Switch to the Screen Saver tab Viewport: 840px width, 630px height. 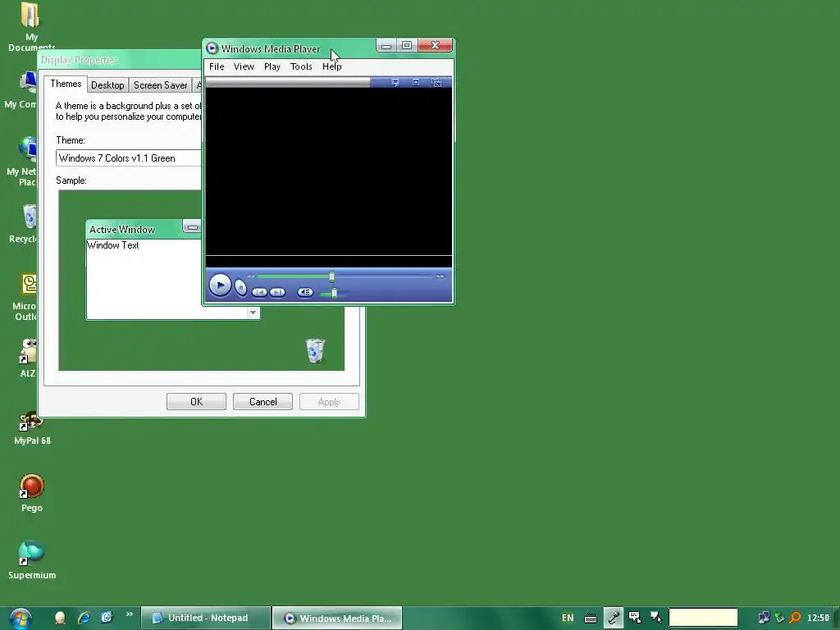click(x=160, y=85)
